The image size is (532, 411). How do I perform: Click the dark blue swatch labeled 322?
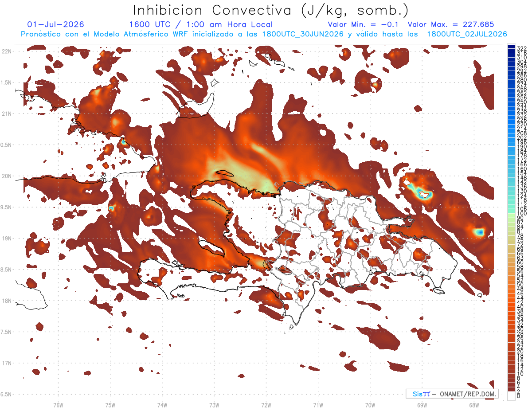[511, 47]
